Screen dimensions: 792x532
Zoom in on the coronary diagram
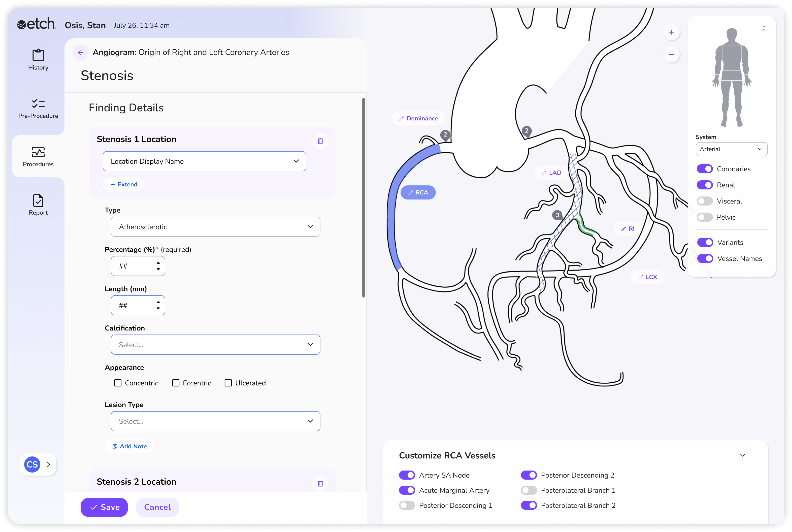671,32
